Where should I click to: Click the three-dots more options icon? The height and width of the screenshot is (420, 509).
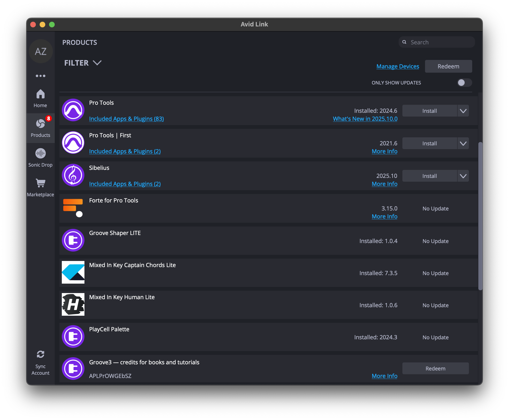[x=41, y=76]
